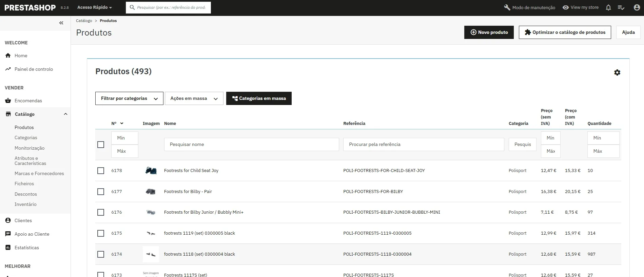Image resolution: width=644 pixels, height=277 pixels.
Task: Click Catálogo breadcrumb link
Action: [x=84, y=21]
